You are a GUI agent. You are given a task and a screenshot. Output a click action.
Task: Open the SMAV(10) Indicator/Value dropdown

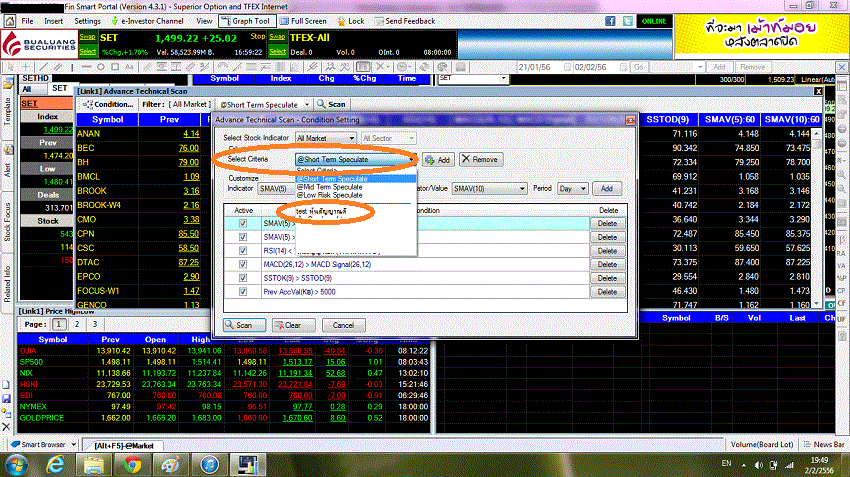click(490, 189)
